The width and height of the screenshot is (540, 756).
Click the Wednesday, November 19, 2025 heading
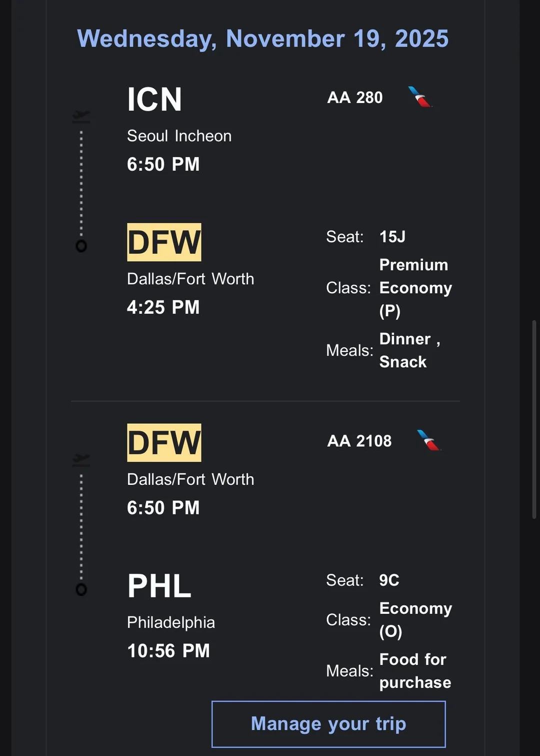[263, 39]
